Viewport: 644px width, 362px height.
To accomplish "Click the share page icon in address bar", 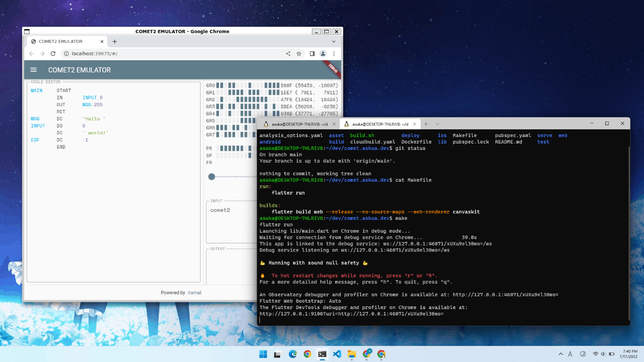I will click(x=288, y=54).
